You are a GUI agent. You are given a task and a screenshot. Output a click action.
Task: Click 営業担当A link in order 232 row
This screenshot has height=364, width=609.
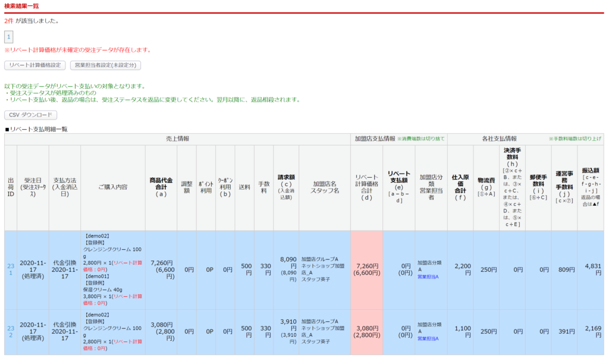428,338
